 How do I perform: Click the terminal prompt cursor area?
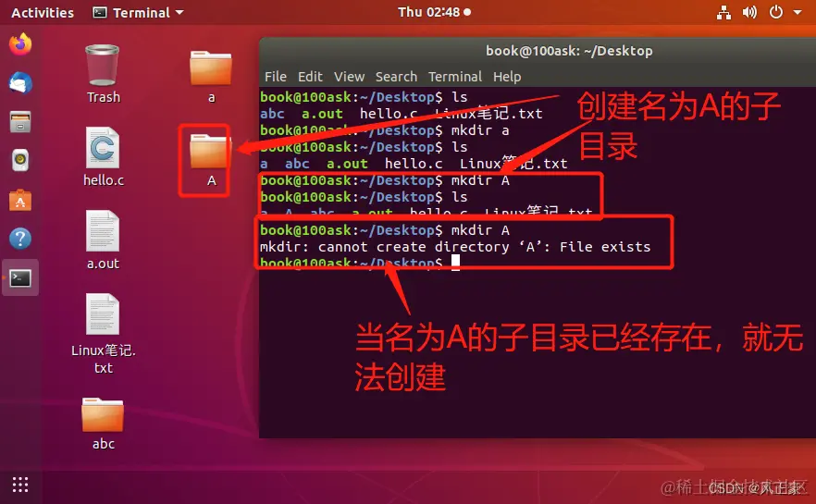(x=455, y=263)
